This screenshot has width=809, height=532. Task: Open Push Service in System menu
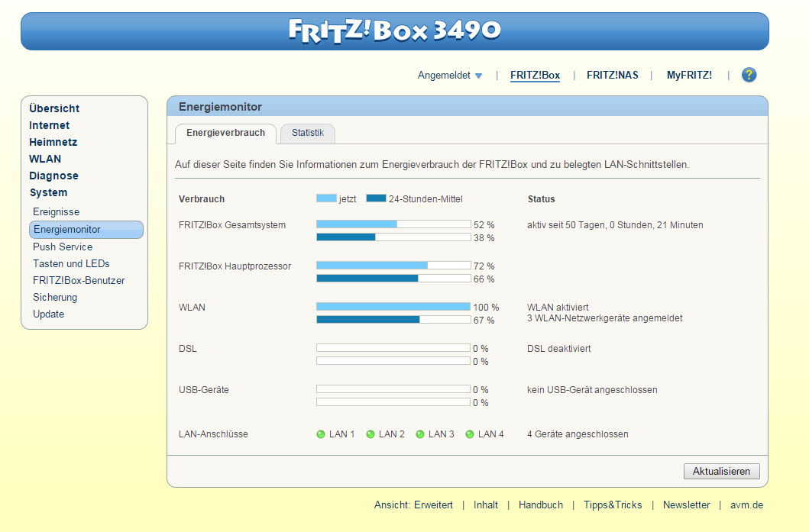click(63, 247)
